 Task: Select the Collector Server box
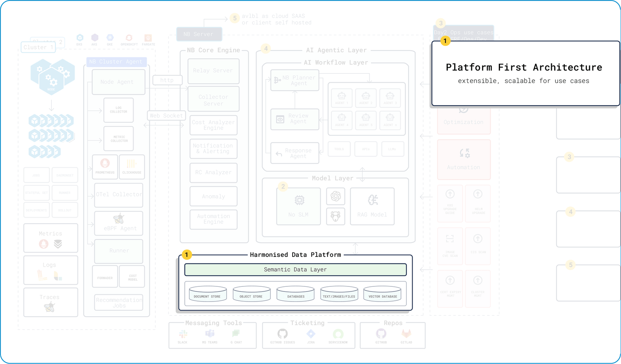(213, 99)
